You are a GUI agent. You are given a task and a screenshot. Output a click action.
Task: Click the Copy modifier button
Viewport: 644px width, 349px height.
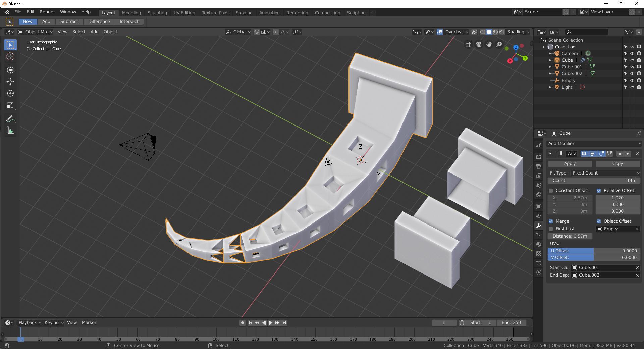pos(618,164)
